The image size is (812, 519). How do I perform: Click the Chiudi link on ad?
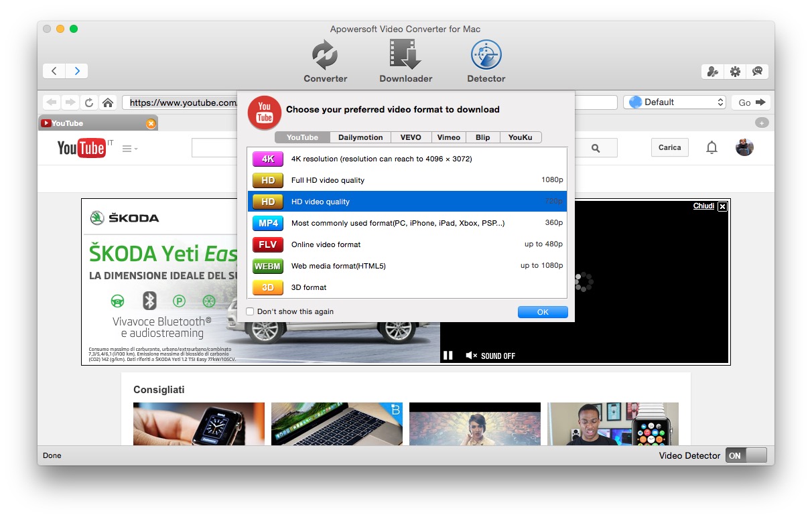click(703, 206)
